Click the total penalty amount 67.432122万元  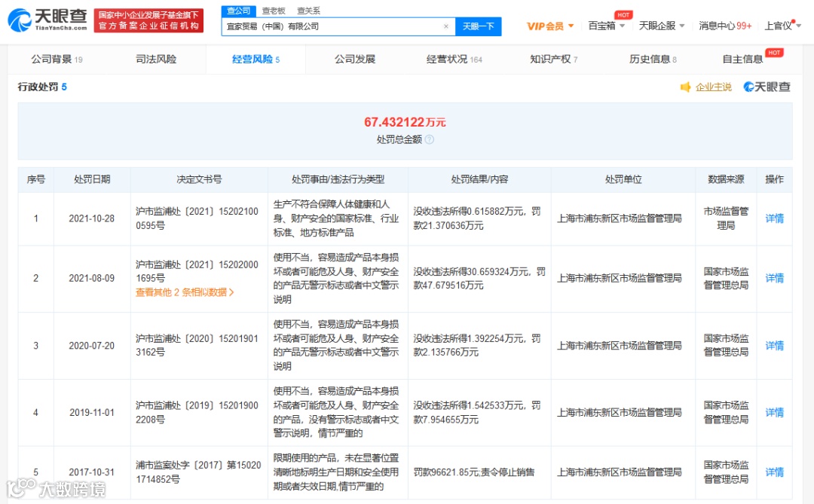[x=405, y=122]
